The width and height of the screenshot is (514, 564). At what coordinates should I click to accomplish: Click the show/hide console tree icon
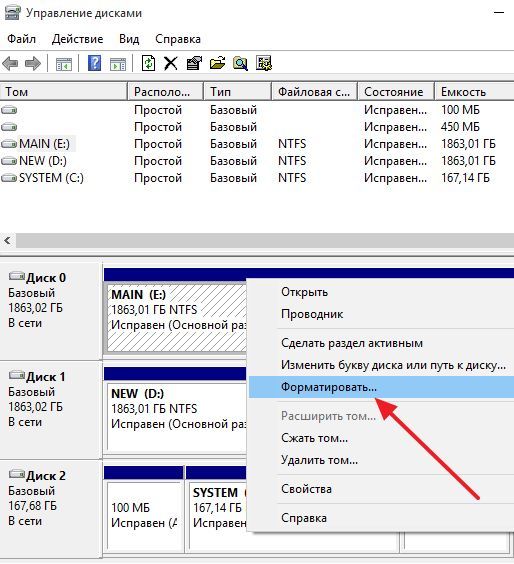pos(64,64)
